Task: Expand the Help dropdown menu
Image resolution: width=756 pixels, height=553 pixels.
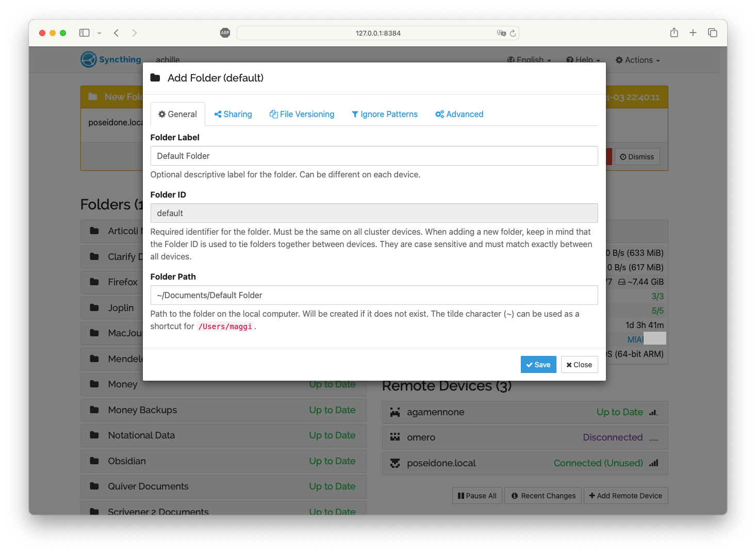Action: click(583, 60)
